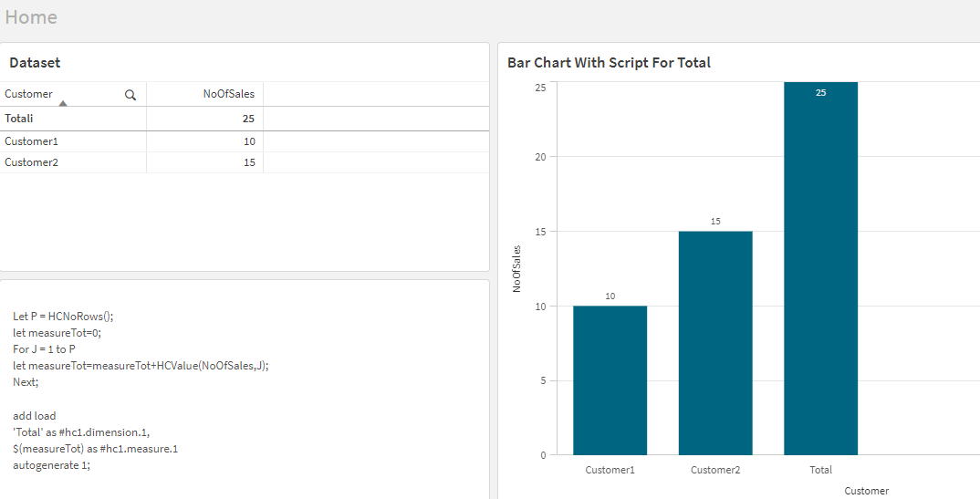The image size is (980, 499).
Task: Click the script text starting with Let P
Action: click(63, 317)
